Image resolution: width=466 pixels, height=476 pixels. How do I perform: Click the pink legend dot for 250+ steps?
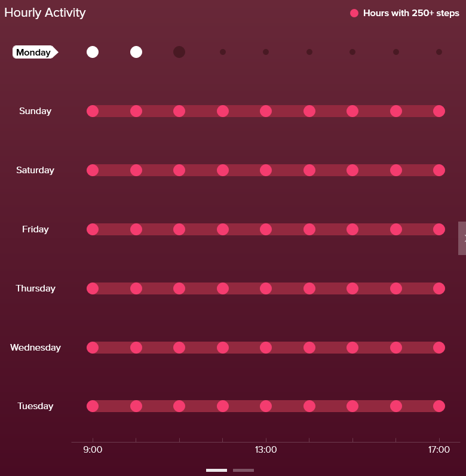tap(354, 13)
